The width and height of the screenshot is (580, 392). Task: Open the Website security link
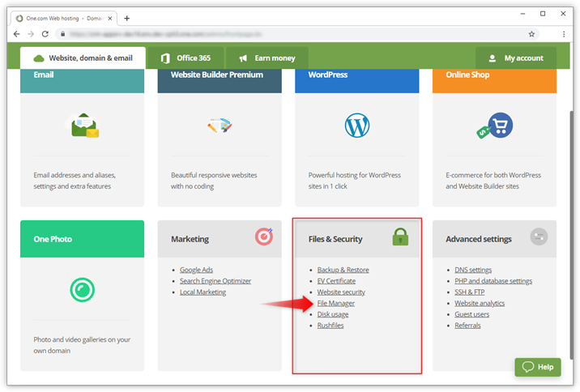(341, 292)
